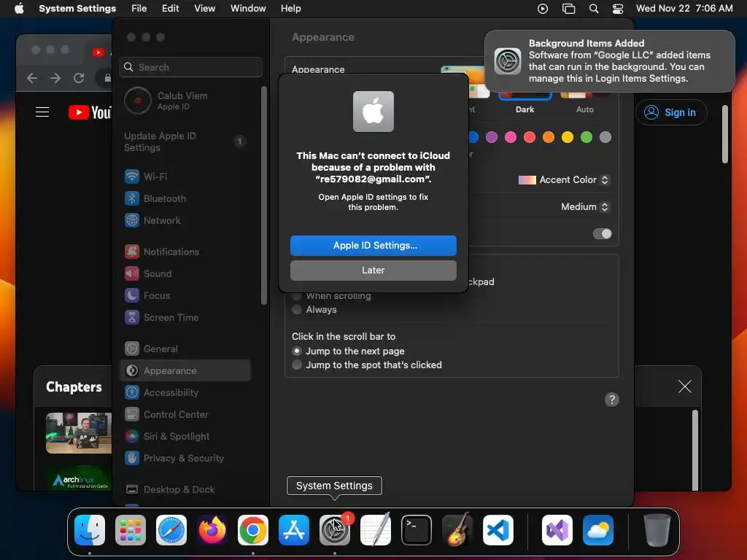This screenshot has width=747, height=560.
Task: Select Accessibility in the sidebar
Action: tap(186, 393)
